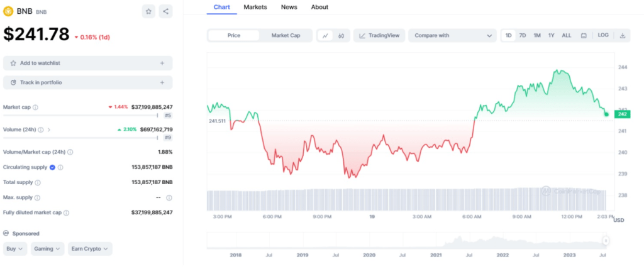Open the calendar date range picker
Screen dimensions: 644x269
(x=584, y=36)
